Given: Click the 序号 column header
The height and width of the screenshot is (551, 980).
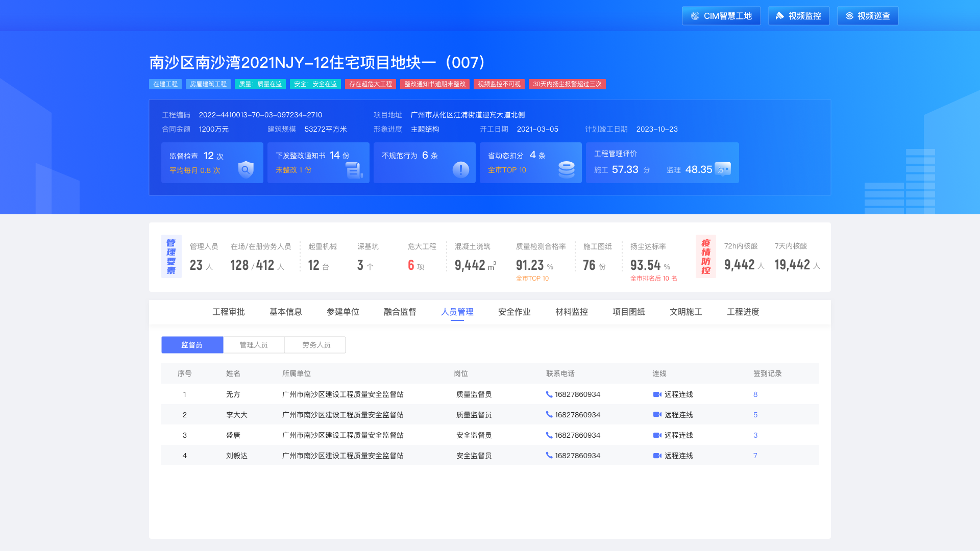Looking at the screenshot, I should tap(185, 373).
